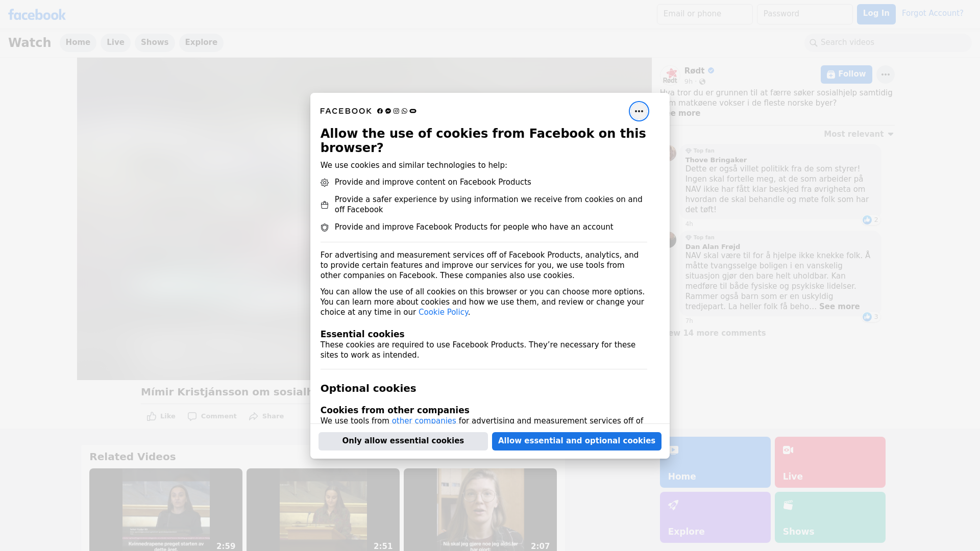Focus the Email or phone field
The height and width of the screenshot is (551, 980).
click(x=705, y=14)
